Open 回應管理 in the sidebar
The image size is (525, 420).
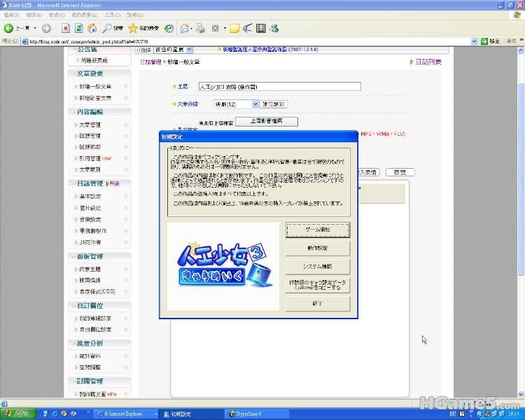point(90,136)
